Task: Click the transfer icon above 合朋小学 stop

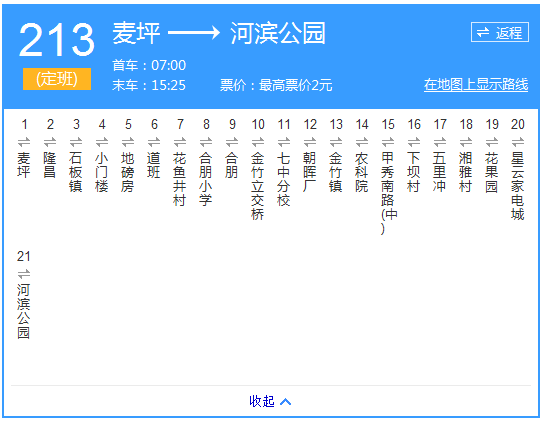Action: (206, 142)
